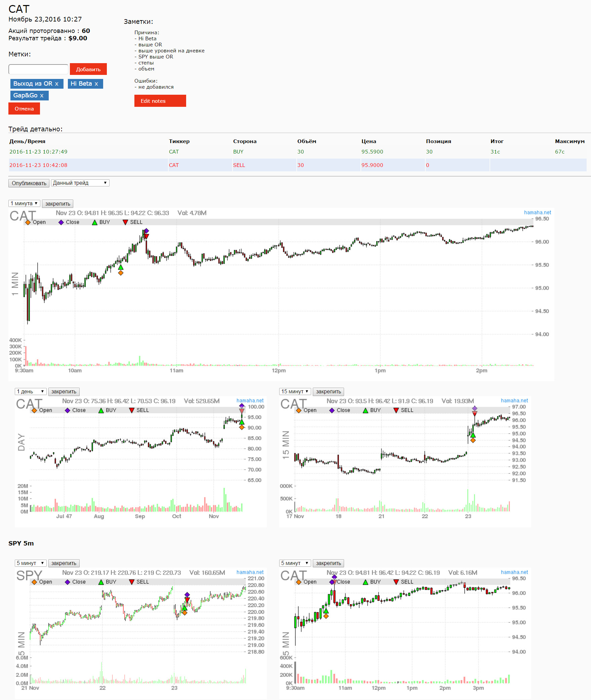Viewport: 591px width, 700px height.
Task: Click the BUY legend icon on SPY chart
Action: (101, 582)
